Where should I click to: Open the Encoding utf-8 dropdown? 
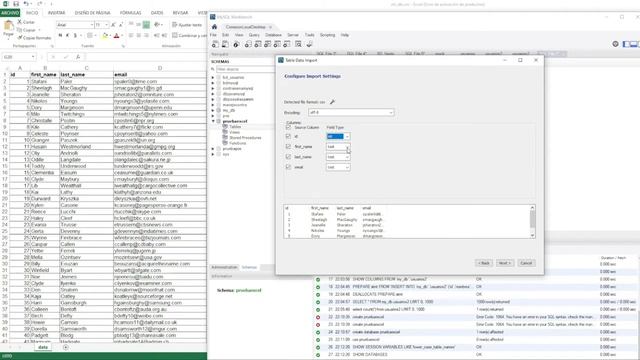point(351,112)
